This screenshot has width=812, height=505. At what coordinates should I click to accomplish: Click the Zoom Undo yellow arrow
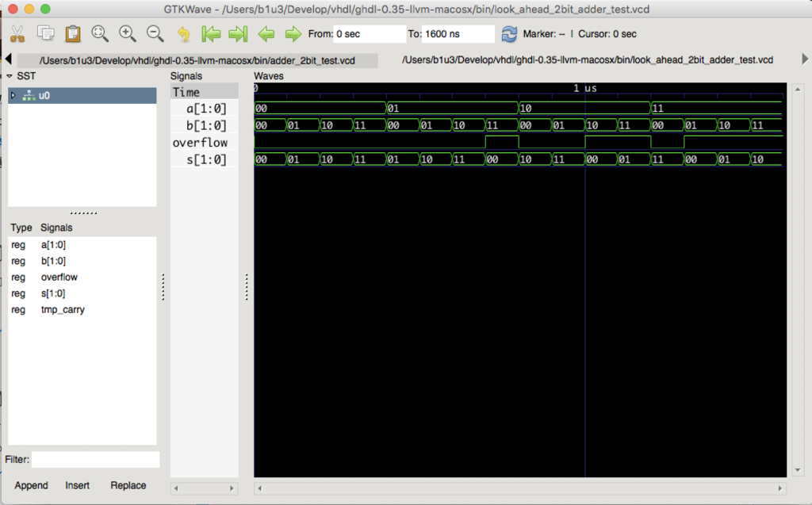click(x=183, y=34)
